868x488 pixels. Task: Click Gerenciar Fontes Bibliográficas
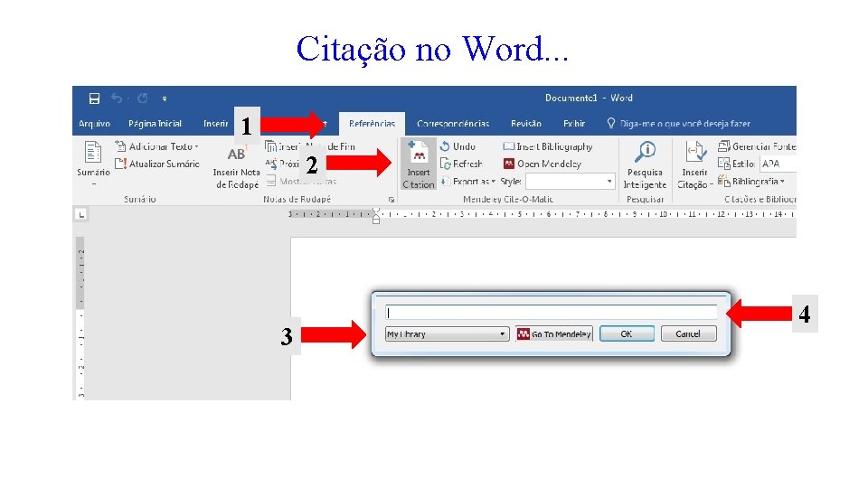(757, 146)
